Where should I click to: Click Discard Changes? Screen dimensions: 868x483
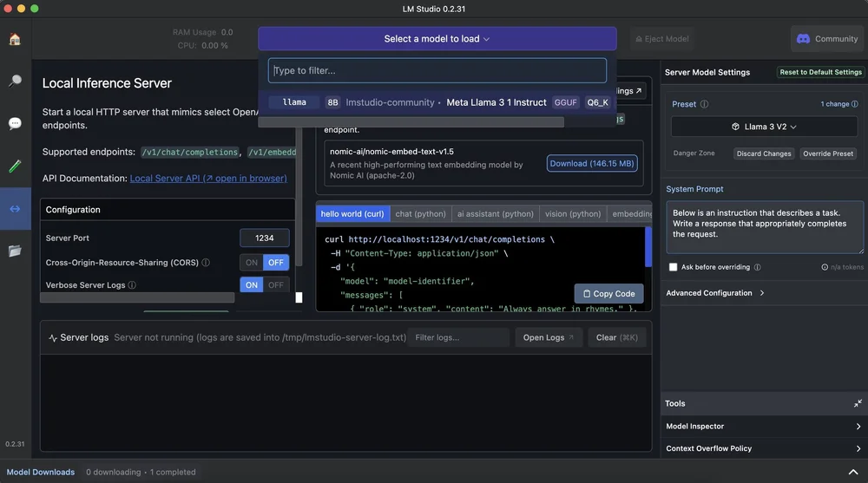763,153
